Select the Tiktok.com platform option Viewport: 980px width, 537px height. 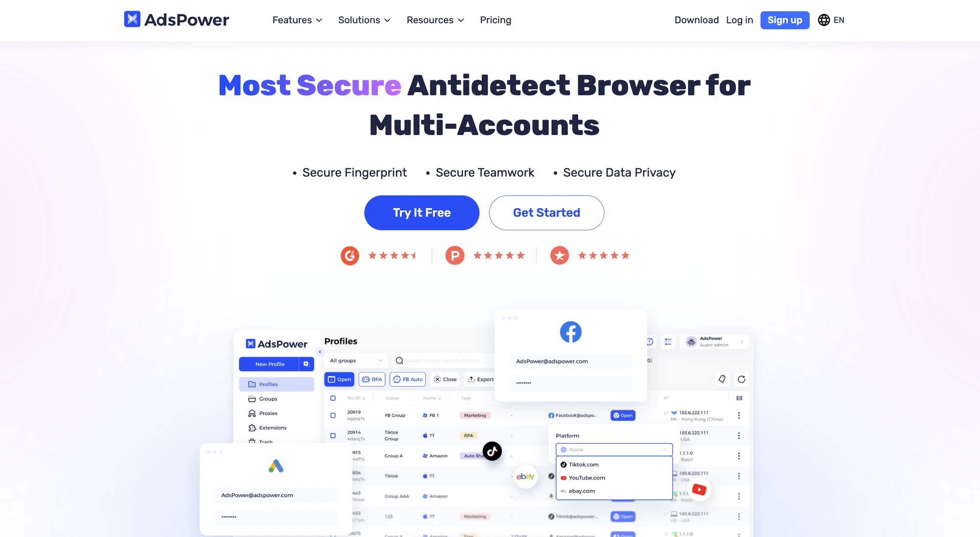point(583,464)
